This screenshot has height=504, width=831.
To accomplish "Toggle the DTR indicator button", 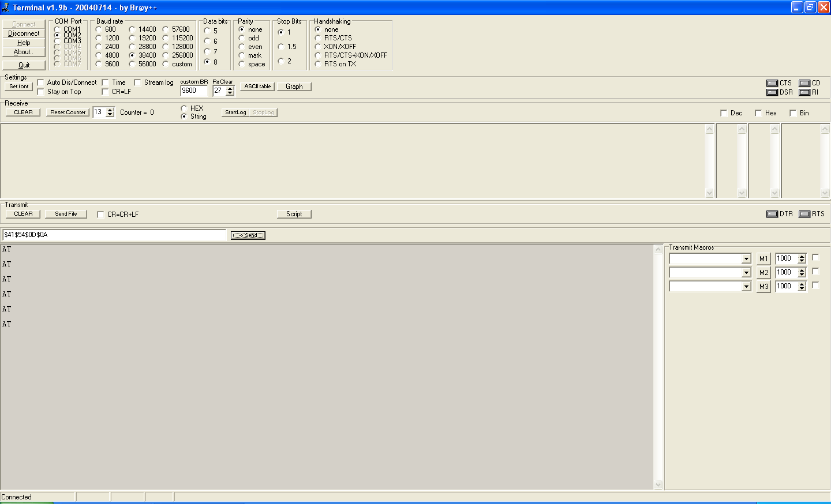I will pyautogui.click(x=772, y=214).
